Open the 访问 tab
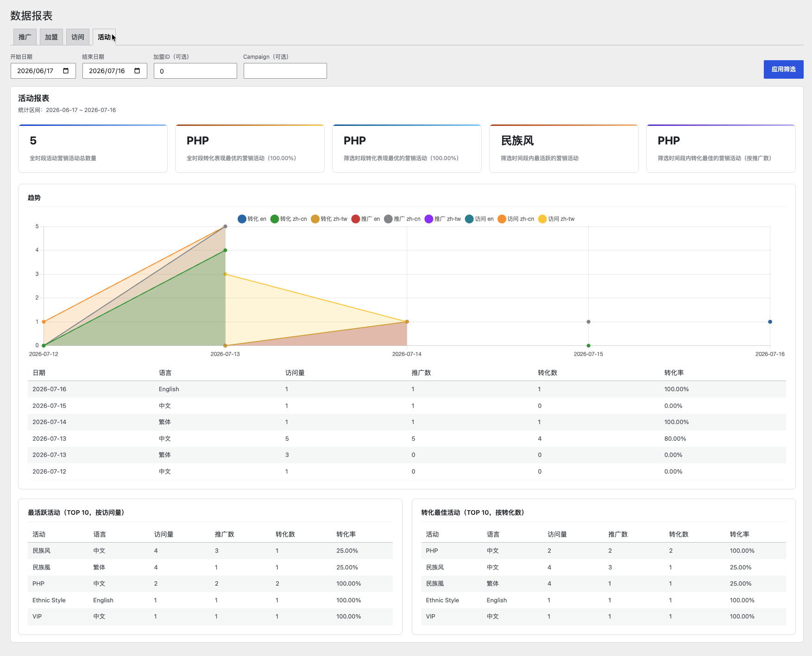 click(x=78, y=37)
